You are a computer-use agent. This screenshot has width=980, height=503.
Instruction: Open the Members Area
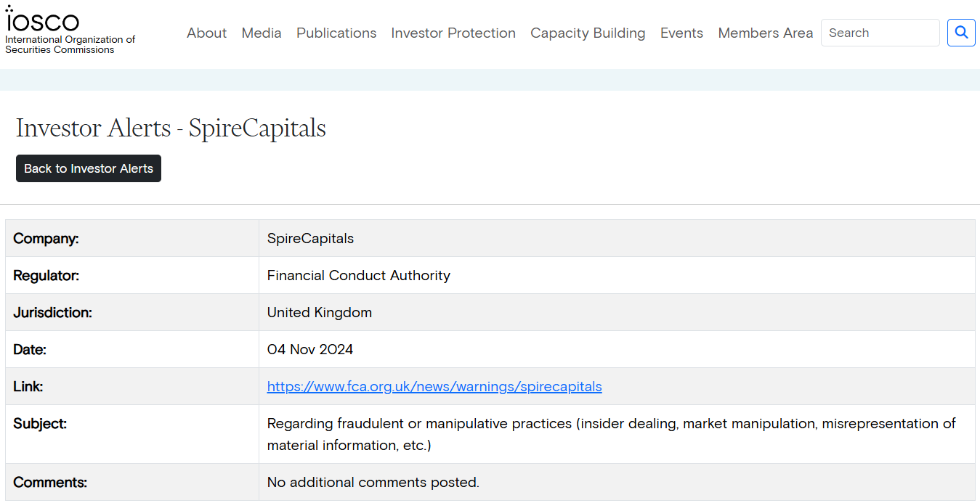point(765,33)
